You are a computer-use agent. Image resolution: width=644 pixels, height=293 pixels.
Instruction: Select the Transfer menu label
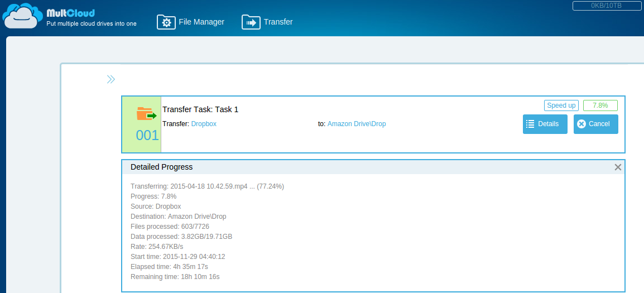click(278, 22)
